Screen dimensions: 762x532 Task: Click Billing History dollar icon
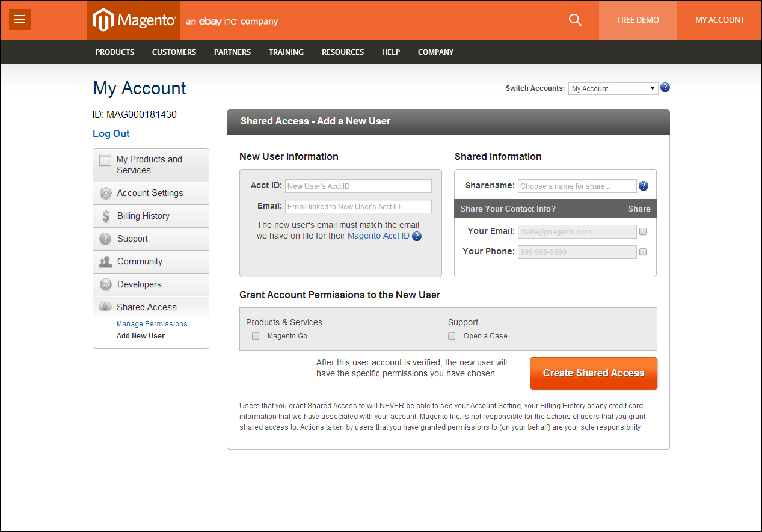coord(106,216)
